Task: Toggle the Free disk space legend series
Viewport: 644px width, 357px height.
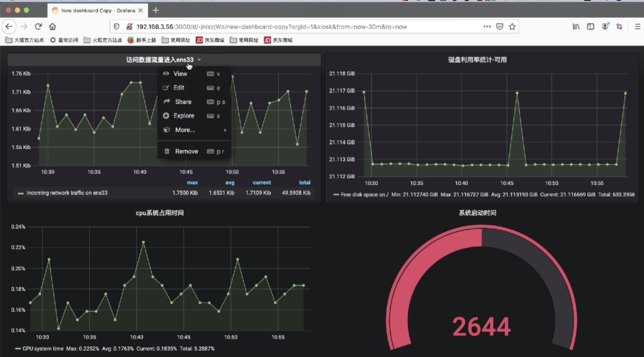Action: 364,195
